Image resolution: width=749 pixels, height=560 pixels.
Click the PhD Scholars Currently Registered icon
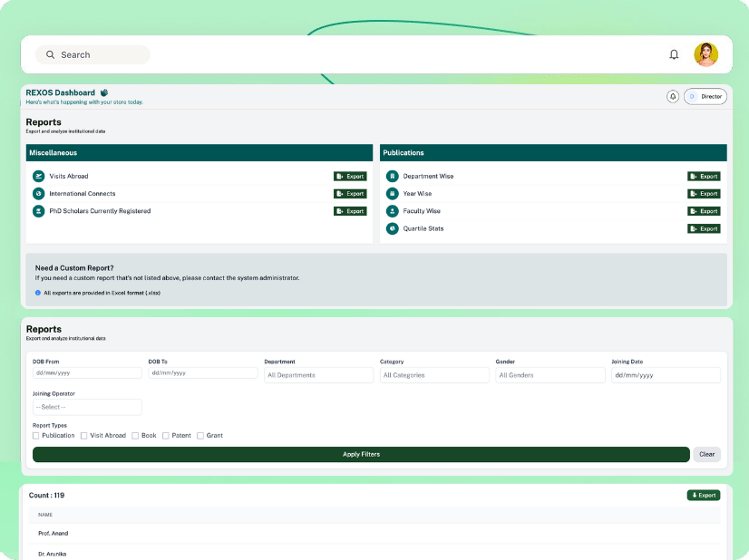(x=39, y=211)
